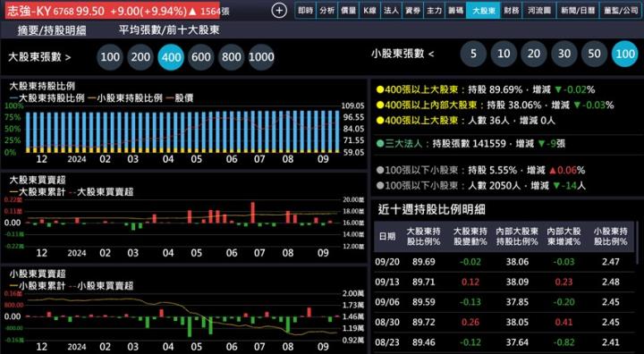The height and width of the screenshot is (354, 644).
Task: Click the -0.82 value in 08/23 row
Action: click(x=563, y=341)
